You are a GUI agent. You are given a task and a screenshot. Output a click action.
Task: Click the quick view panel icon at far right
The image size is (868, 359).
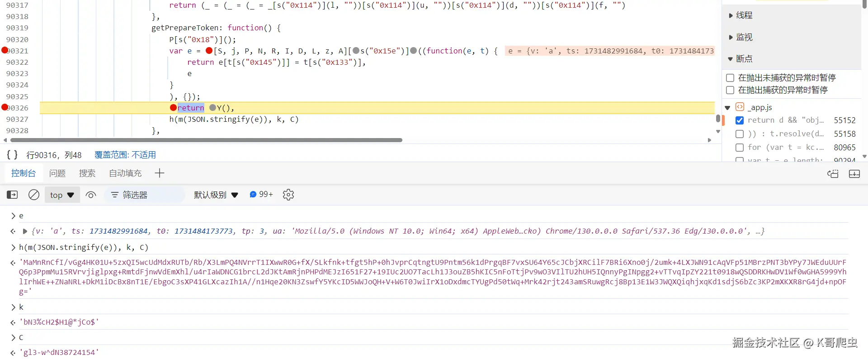pos(854,174)
